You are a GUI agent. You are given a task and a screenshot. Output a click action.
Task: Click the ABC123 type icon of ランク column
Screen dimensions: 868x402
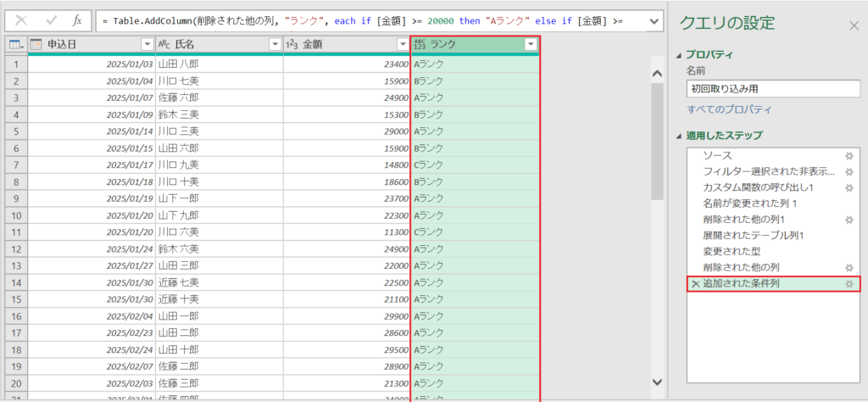pos(420,45)
